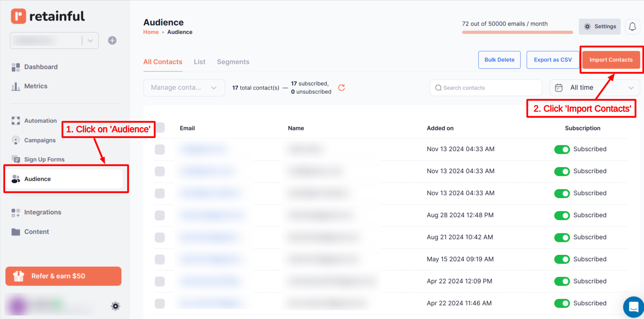
Task: Click the plus icon beside store selector
Action: click(x=112, y=40)
